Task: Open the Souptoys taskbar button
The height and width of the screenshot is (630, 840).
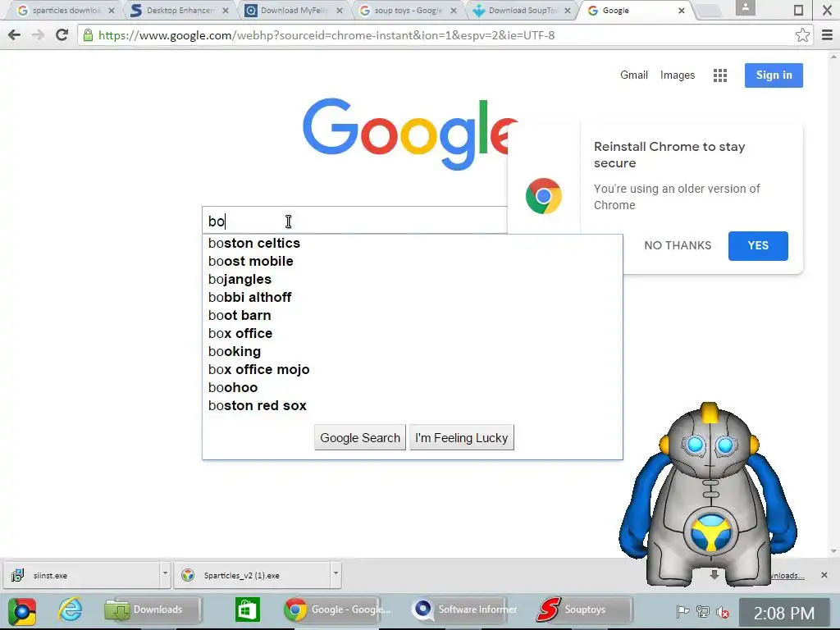Action: tap(584, 609)
